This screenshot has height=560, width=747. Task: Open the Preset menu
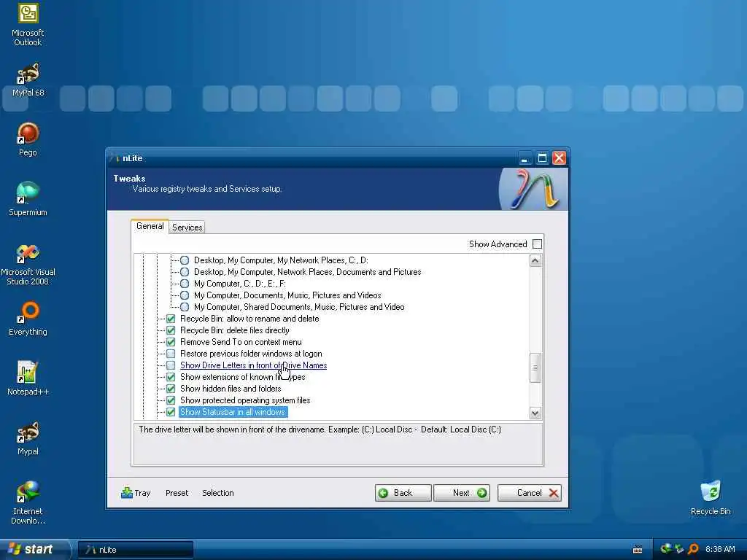pos(177,493)
